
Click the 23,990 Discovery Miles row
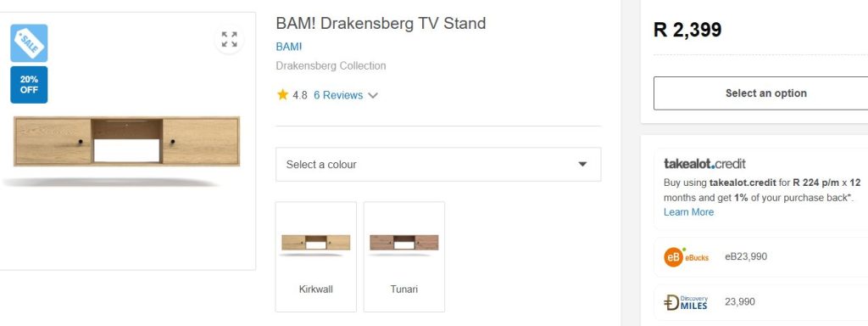(x=761, y=302)
